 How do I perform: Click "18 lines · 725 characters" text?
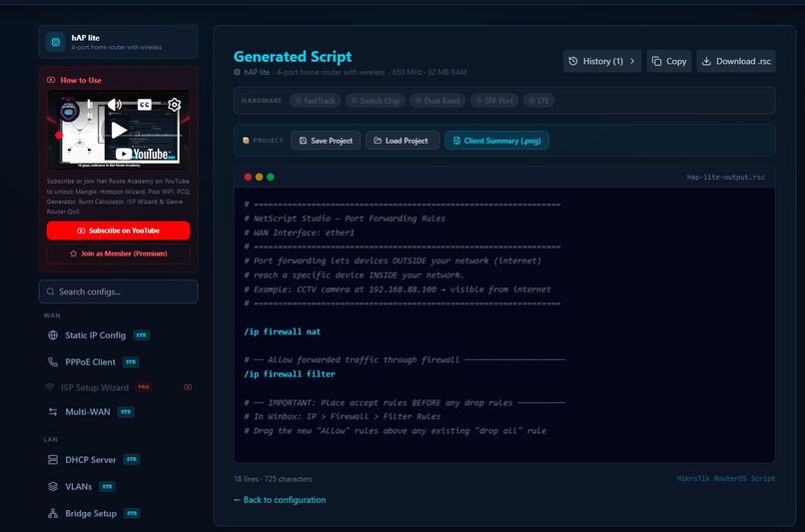coord(273,479)
